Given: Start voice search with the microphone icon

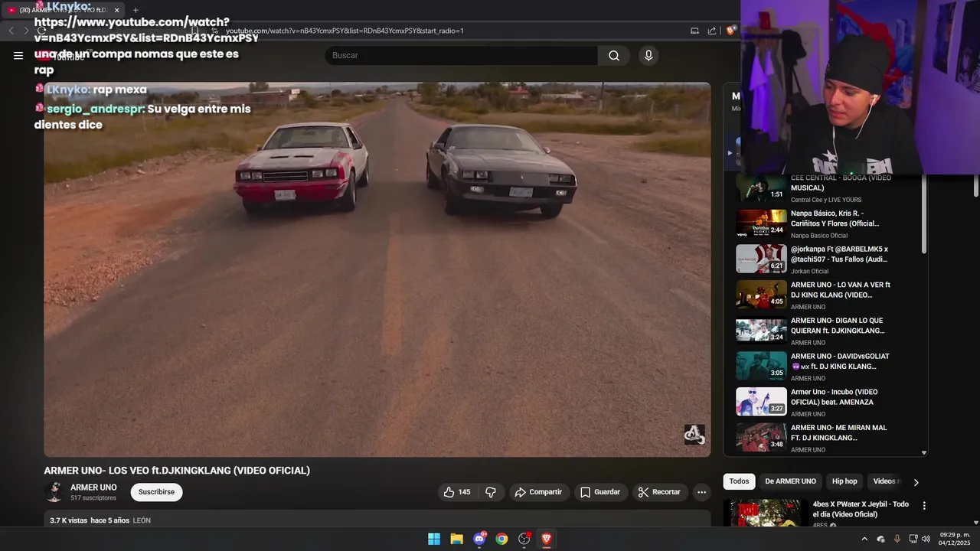Looking at the screenshot, I should click(x=648, y=55).
